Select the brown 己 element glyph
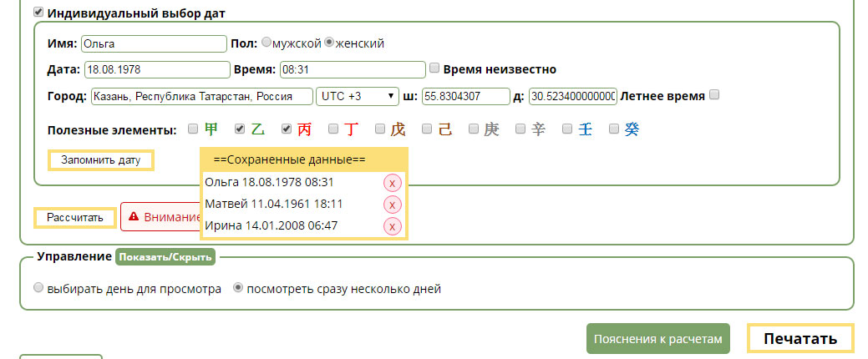 tap(444, 129)
